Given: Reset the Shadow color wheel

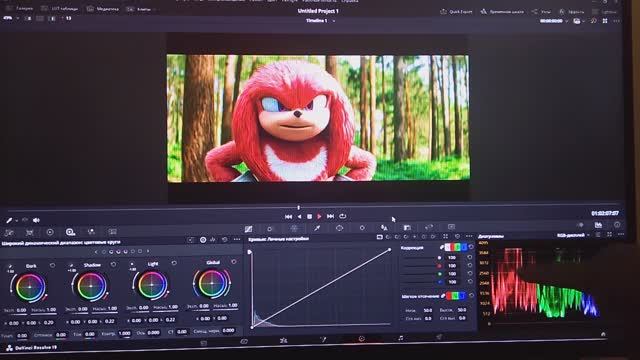Looking at the screenshot, I should tap(113, 264).
